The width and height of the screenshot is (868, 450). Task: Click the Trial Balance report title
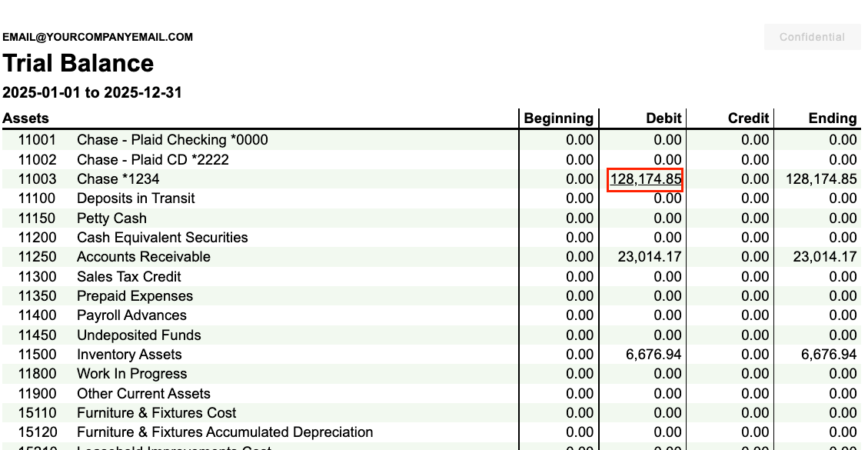(78, 63)
